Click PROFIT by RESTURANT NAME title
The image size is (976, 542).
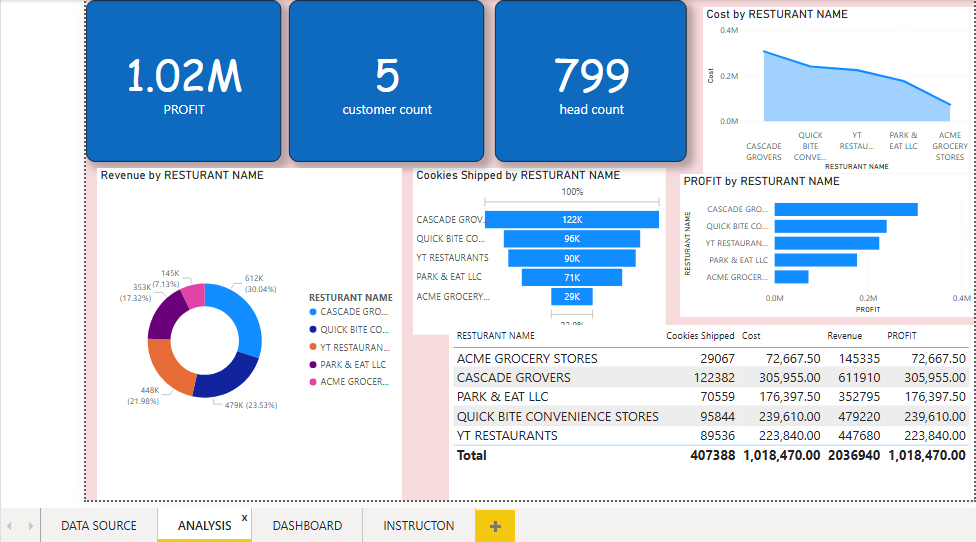pyautogui.click(x=761, y=181)
